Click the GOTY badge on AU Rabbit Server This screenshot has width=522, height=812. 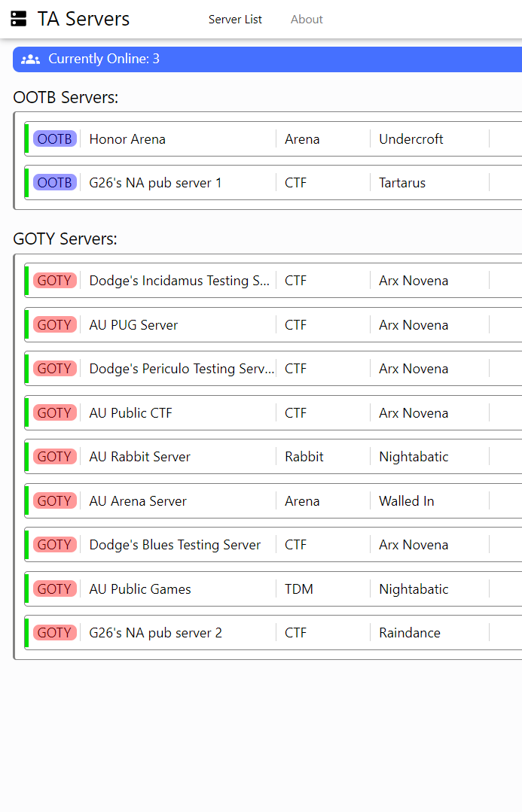[x=55, y=457]
